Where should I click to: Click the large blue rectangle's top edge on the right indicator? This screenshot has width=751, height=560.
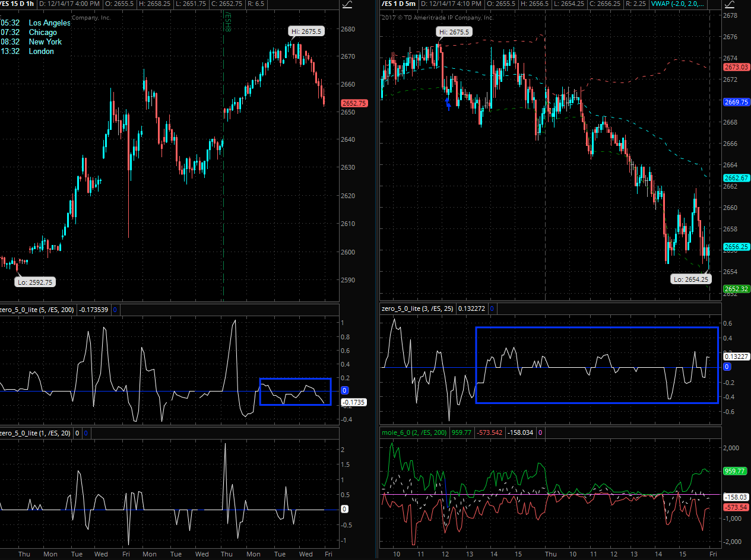coord(597,327)
